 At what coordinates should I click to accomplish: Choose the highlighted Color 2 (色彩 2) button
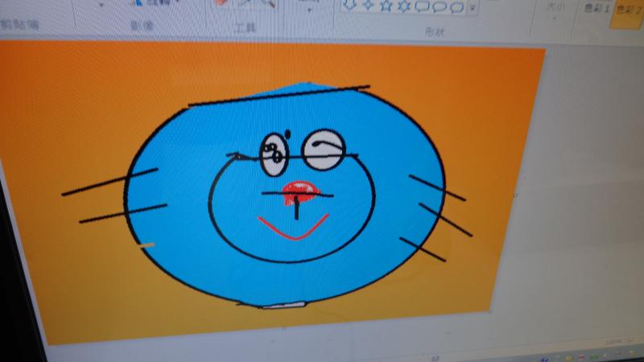[x=628, y=14]
